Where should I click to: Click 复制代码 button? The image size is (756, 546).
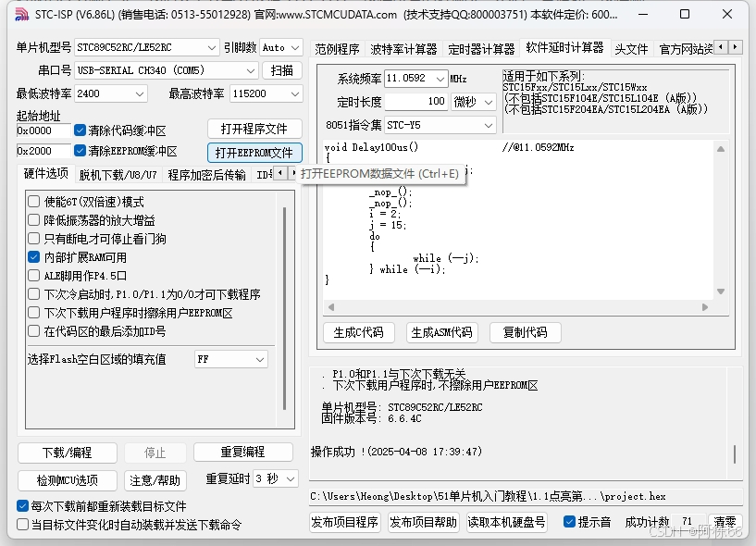point(525,332)
